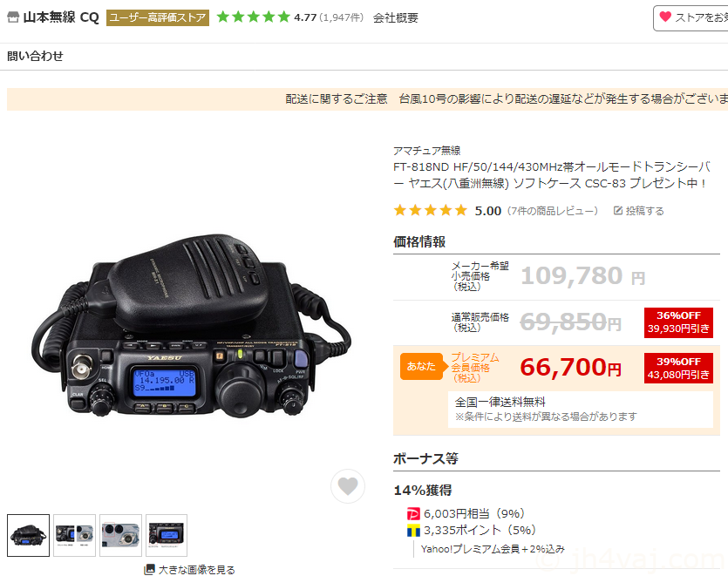Image resolution: width=728 pixels, height=576 pixels.
Task: Click the T-point icon beside 3,335ポイント
Action: [x=412, y=530]
